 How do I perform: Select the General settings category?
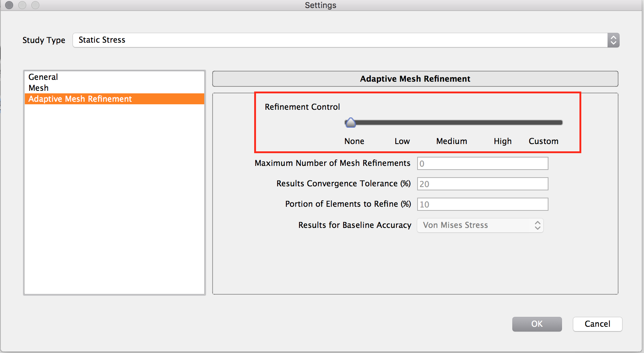pyautogui.click(x=43, y=77)
